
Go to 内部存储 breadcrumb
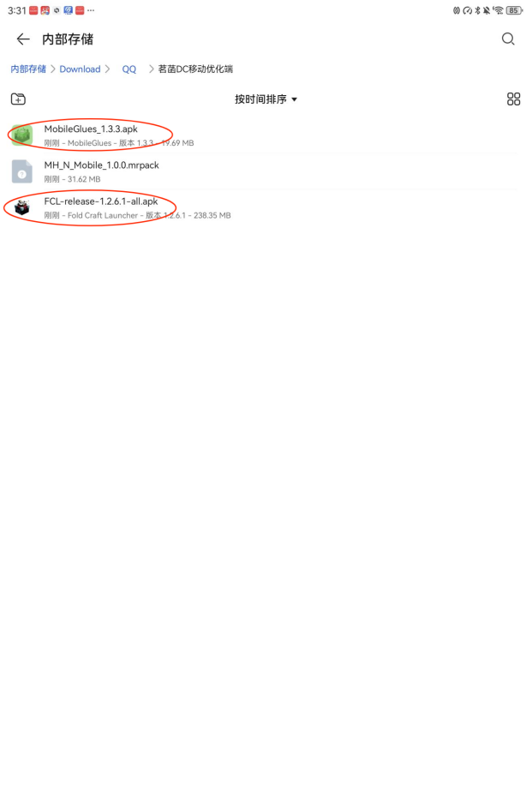(x=28, y=69)
